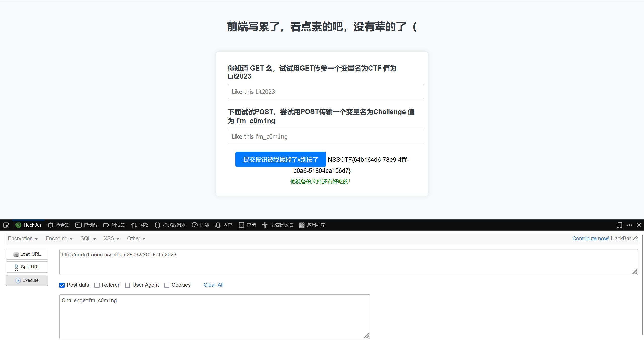
Task: Open the HackBar tab
Action: click(x=28, y=225)
